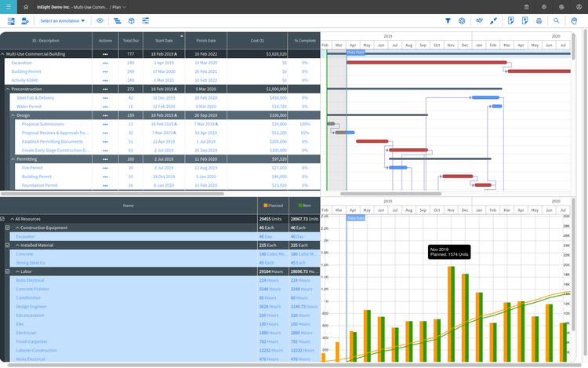Open actions menu for Excavation row
The height and width of the screenshot is (368, 588).
point(105,63)
